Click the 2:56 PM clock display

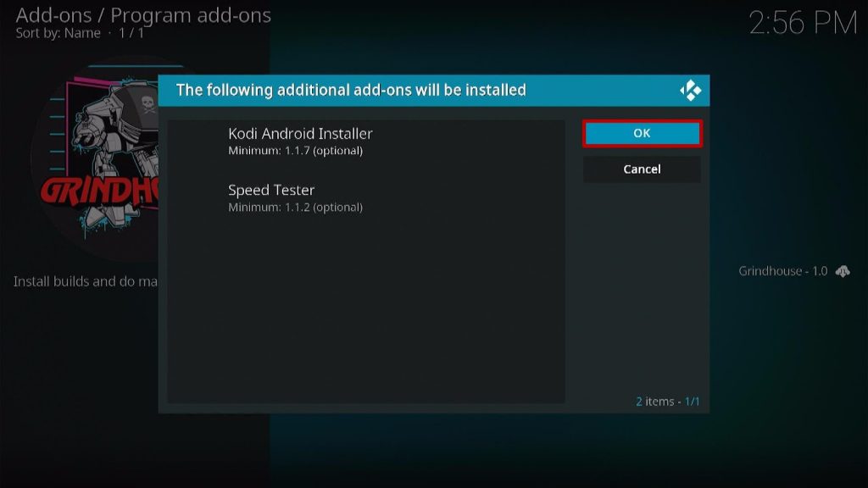pos(803,24)
